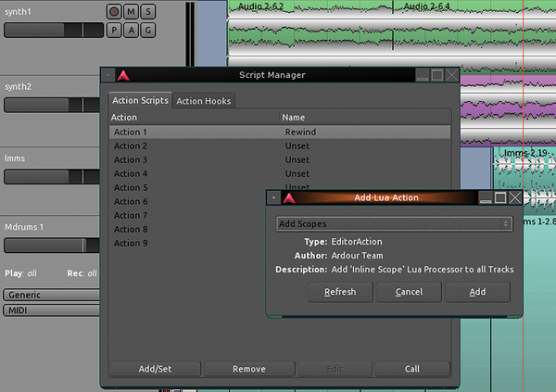The image size is (556, 392).
Task: Click synth1 group button G
Action: (x=148, y=30)
